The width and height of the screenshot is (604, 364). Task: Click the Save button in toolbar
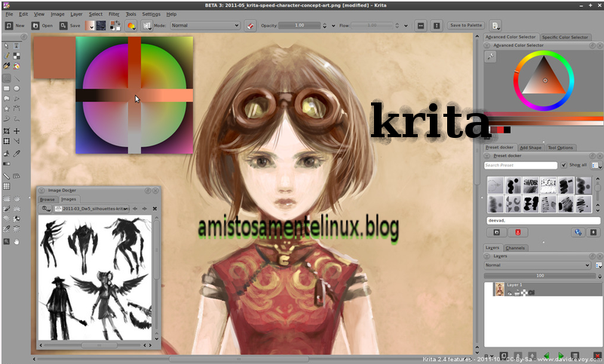click(69, 26)
